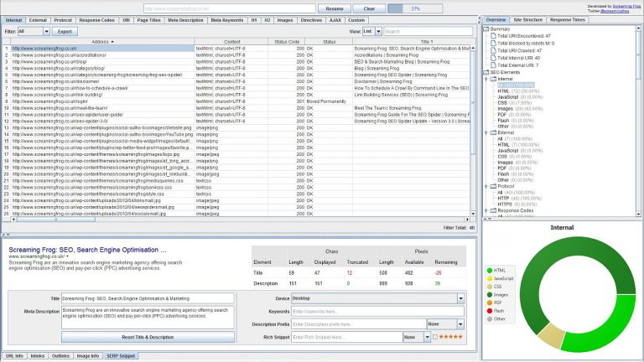Open the Custom tab
644x362 pixels.
(x=356, y=20)
